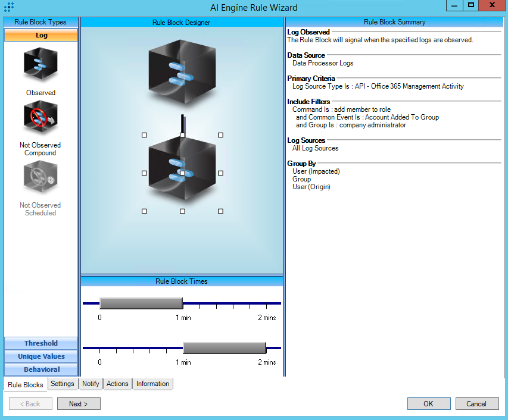Click the Next button
This screenshot has width=508, height=420.
click(79, 404)
